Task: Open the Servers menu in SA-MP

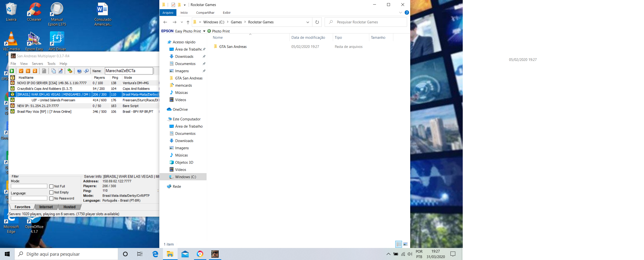Action: [x=37, y=64]
